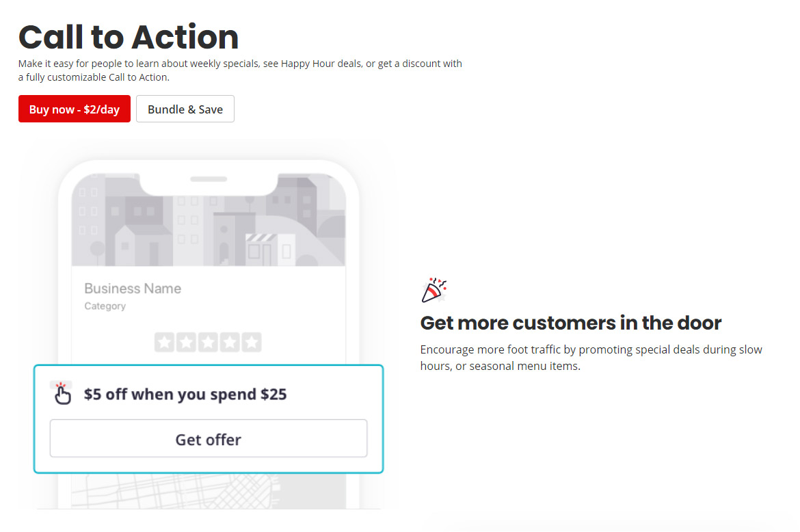Select the fifth rating star
Viewport: 800px width, 532px height.
pyautogui.click(x=252, y=343)
